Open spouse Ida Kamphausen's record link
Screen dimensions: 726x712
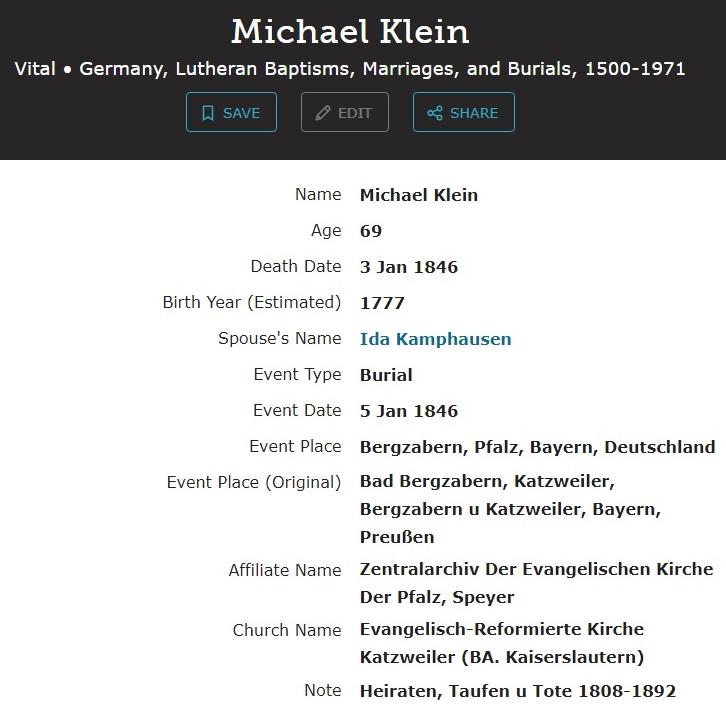tap(435, 339)
